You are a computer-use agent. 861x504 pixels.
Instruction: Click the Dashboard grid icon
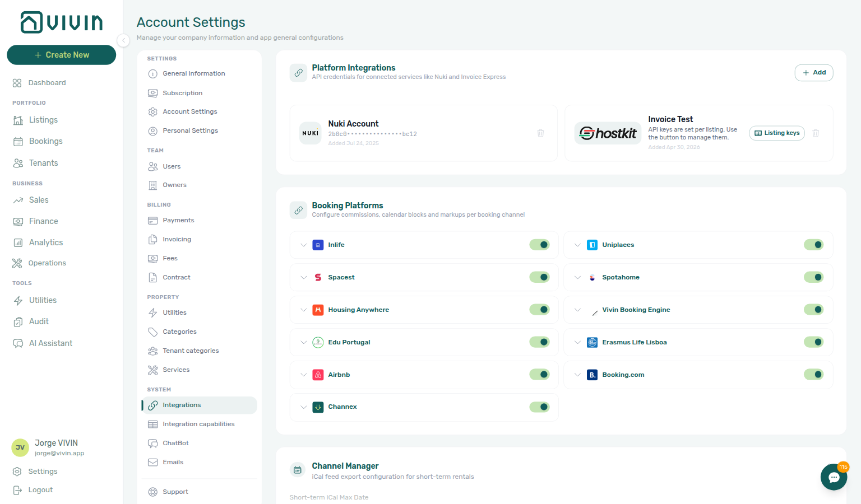[17, 83]
